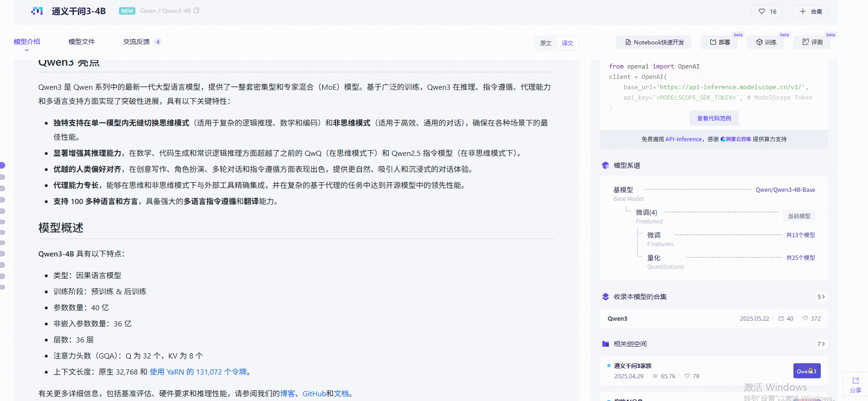Click the 收录本模型的合集 stack icon
The height and width of the screenshot is (401, 868).
click(606, 297)
